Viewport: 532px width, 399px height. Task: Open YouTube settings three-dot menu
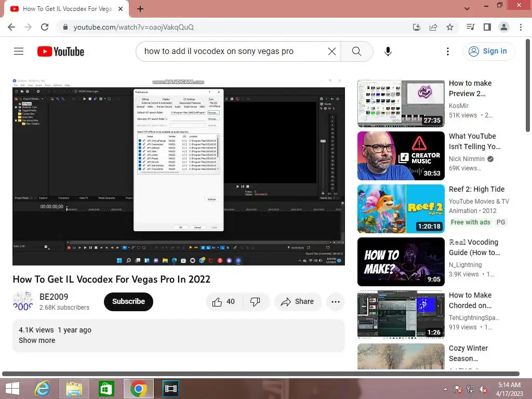pyautogui.click(x=447, y=51)
